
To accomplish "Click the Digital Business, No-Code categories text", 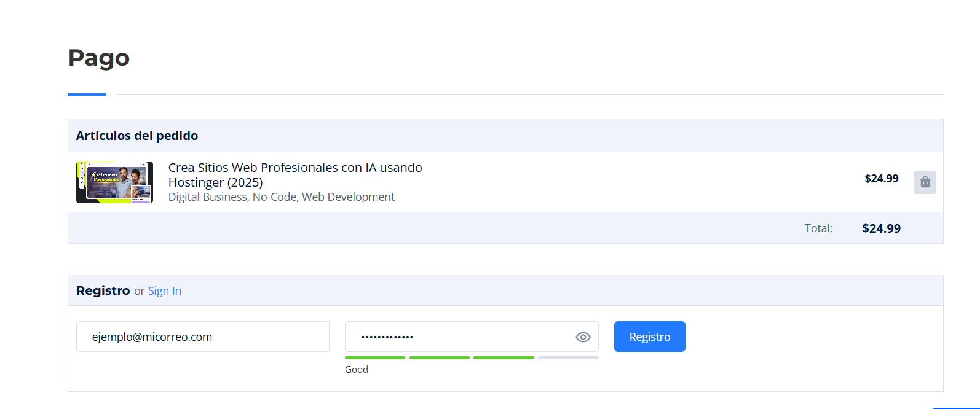I will pyautogui.click(x=281, y=197).
